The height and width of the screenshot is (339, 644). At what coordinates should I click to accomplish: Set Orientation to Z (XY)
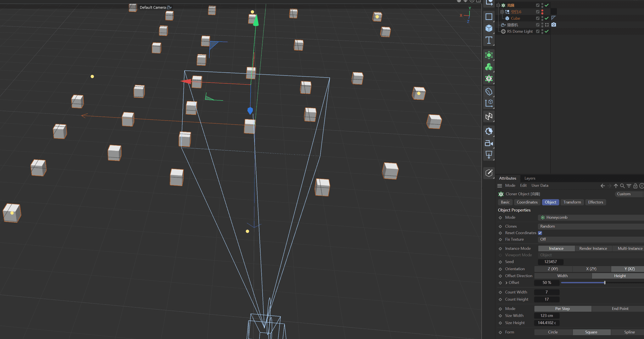click(x=553, y=269)
